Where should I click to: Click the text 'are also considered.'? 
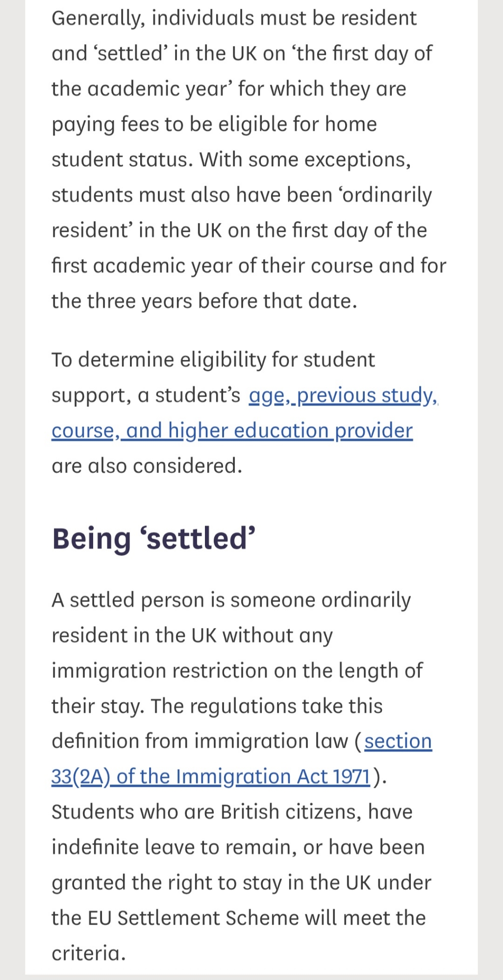[x=147, y=466]
